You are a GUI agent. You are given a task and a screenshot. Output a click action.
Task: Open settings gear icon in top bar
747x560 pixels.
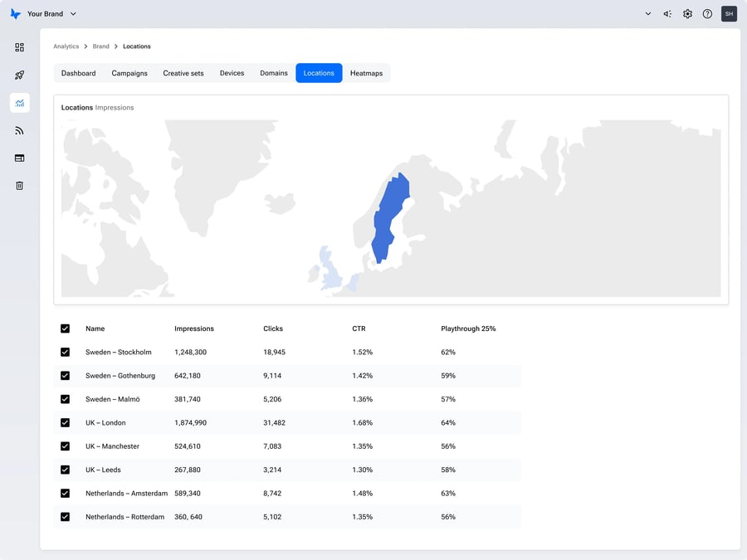(x=687, y=14)
